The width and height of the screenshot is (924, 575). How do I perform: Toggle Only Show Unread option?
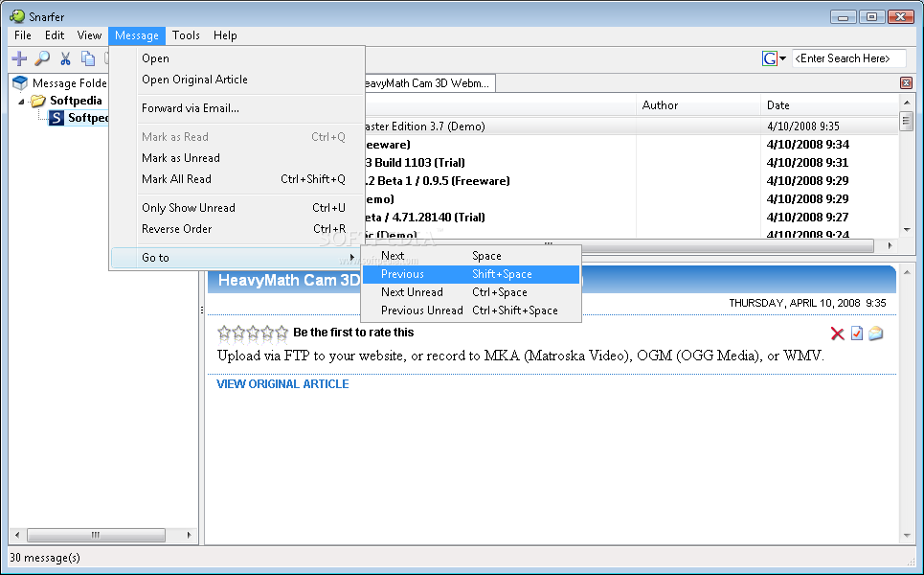(237, 208)
